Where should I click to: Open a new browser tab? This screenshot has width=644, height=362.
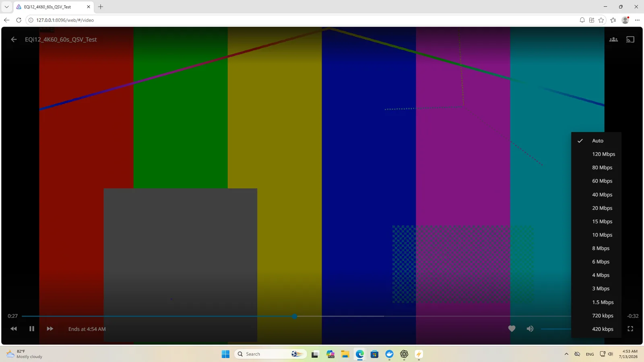pos(101,7)
